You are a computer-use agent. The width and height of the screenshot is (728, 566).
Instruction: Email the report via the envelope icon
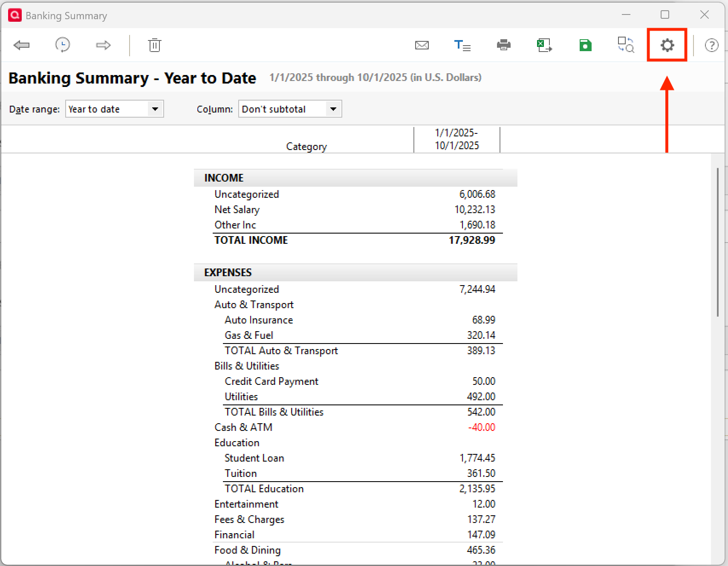click(422, 45)
